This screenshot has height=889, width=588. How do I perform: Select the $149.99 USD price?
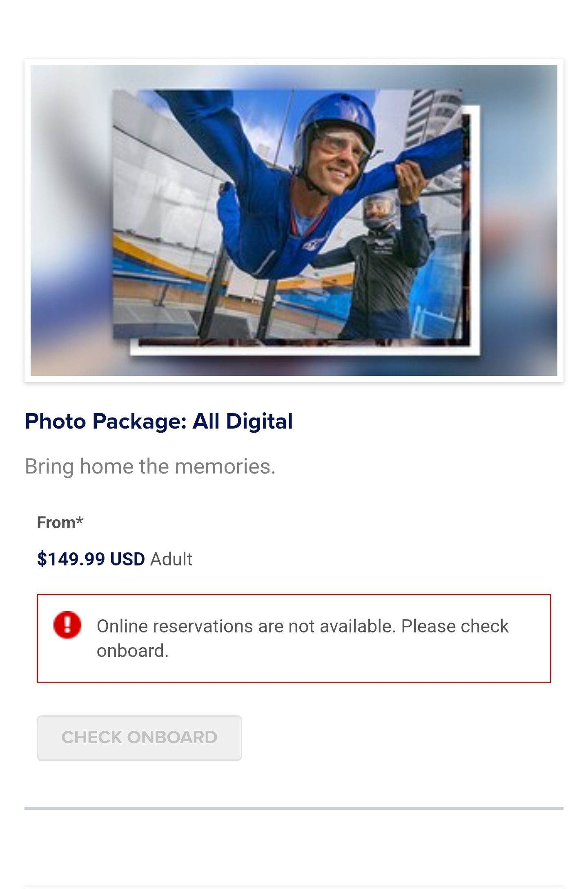point(91,559)
